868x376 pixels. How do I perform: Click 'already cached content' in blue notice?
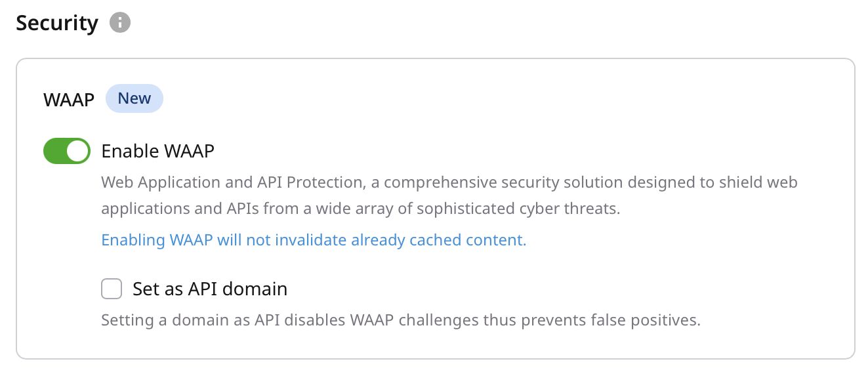(x=438, y=240)
